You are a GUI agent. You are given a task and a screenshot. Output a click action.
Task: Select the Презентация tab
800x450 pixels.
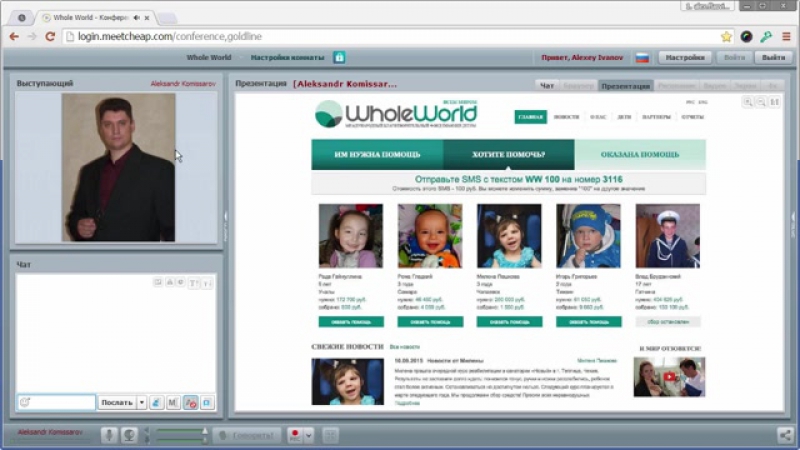click(x=626, y=86)
